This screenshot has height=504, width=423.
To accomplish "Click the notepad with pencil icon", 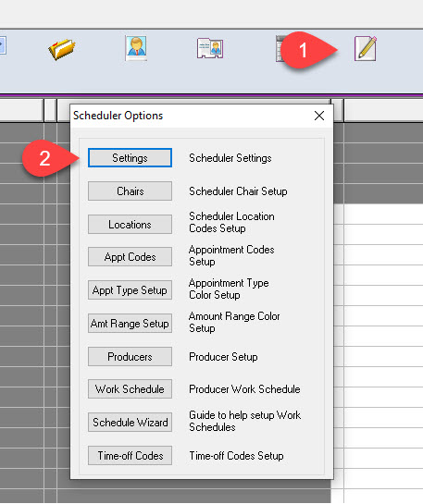I will tap(366, 48).
